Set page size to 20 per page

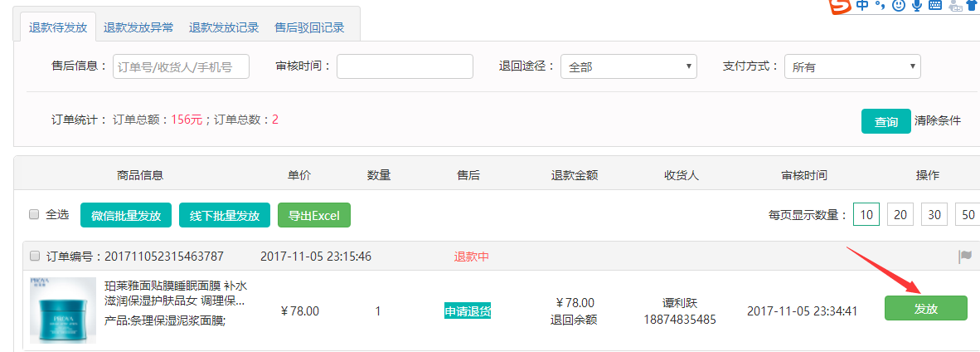tap(900, 215)
